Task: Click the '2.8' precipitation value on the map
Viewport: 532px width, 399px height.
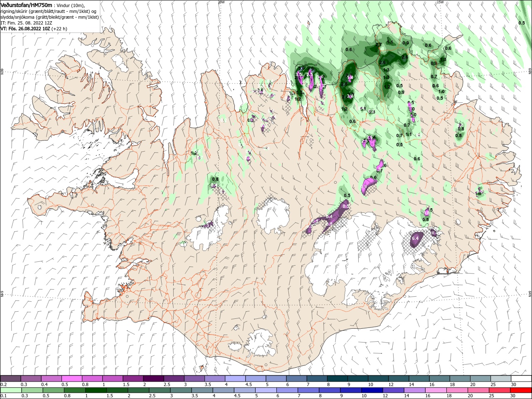Action: tap(344, 84)
